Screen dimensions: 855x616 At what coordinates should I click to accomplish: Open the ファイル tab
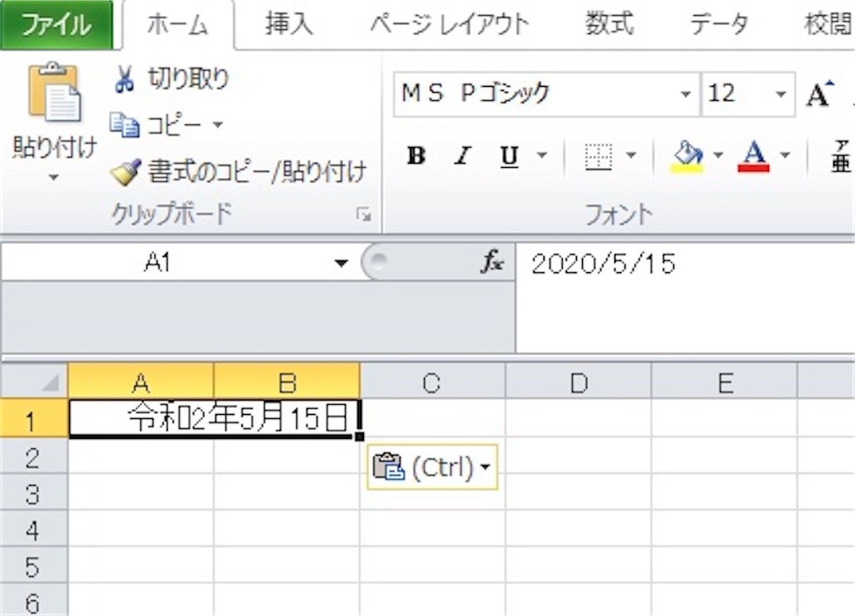point(57,25)
